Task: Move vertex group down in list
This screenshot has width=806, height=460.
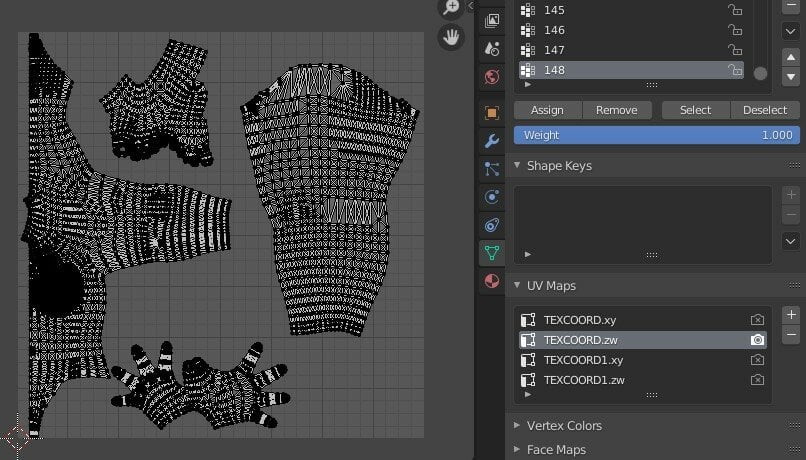Action: 791,77
